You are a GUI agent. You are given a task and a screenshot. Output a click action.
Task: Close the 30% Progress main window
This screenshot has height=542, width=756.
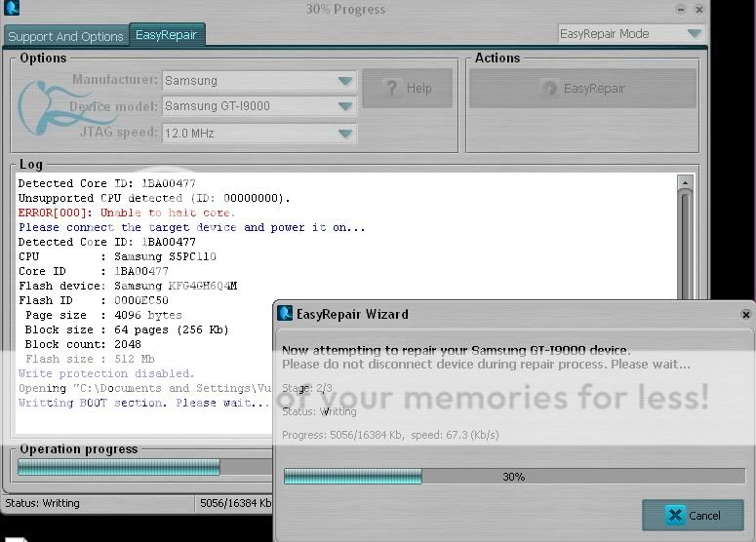pyautogui.click(x=698, y=9)
